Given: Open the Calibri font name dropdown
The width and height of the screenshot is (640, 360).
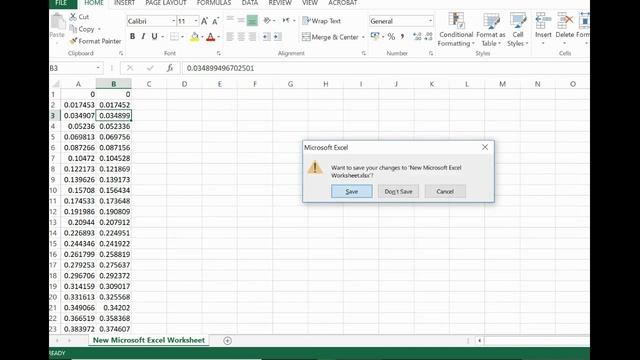Looking at the screenshot, I should [173, 21].
